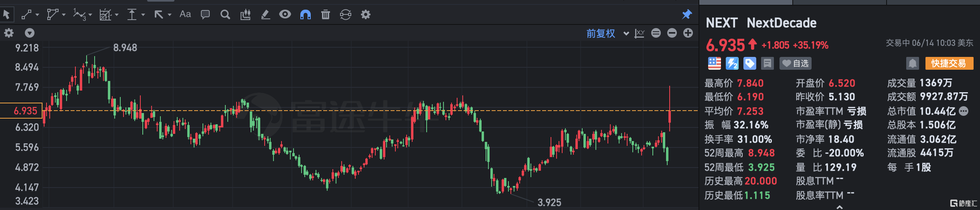Select the vertical measure range tool
980x210 pixels.
coord(132,15)
